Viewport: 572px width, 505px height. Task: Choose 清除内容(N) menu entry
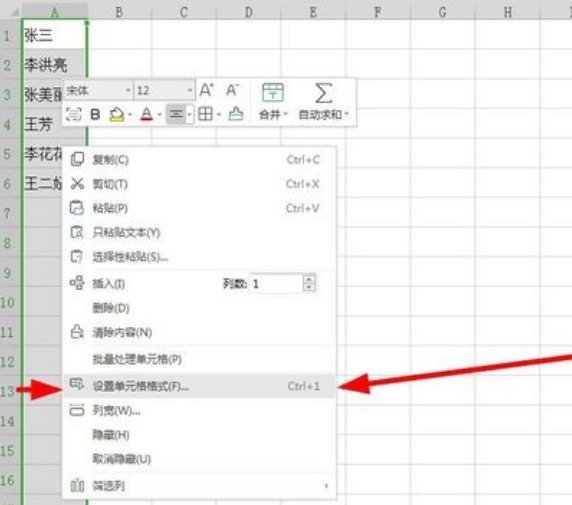(199, 332)
